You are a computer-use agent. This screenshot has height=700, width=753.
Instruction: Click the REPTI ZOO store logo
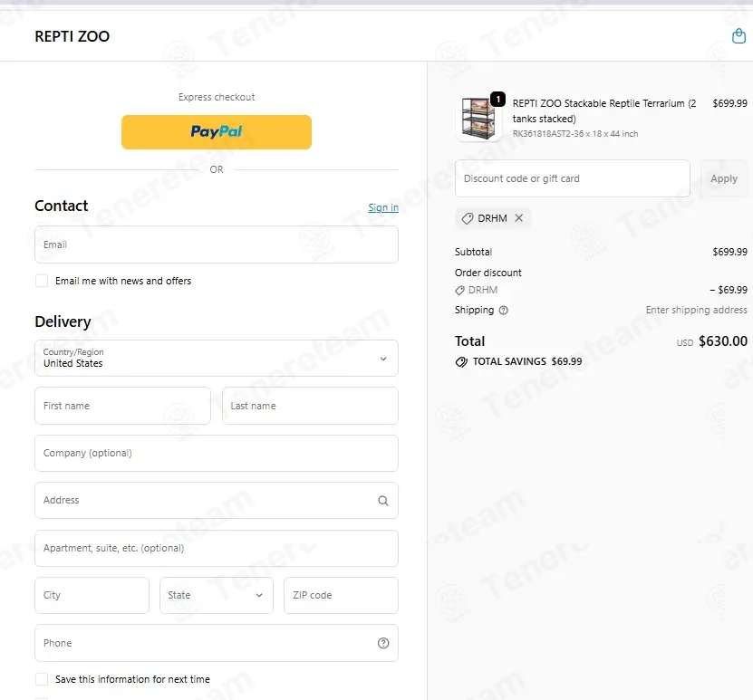tap(72, 36)
